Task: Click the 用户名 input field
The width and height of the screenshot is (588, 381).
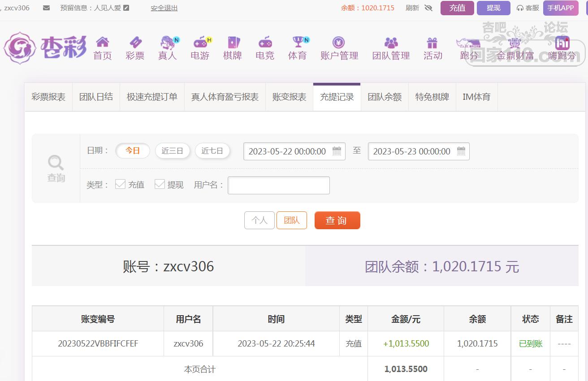Action: pos(278,185)
